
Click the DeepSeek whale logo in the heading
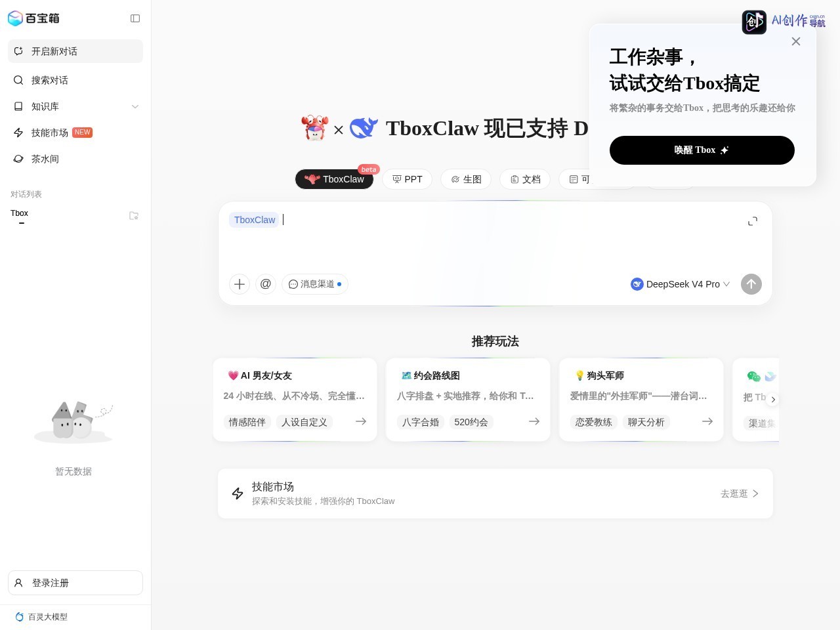point(364,128)
